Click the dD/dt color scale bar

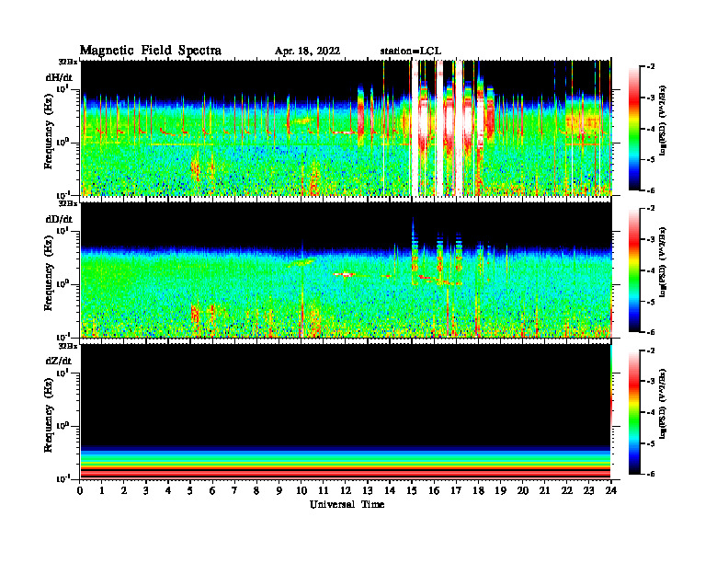click(634, 270)
